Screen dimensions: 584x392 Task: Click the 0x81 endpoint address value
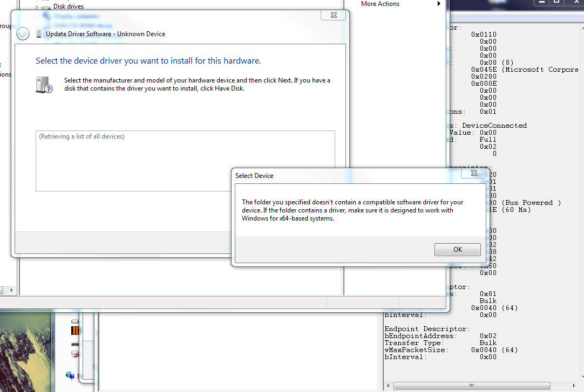click(488, 294)
